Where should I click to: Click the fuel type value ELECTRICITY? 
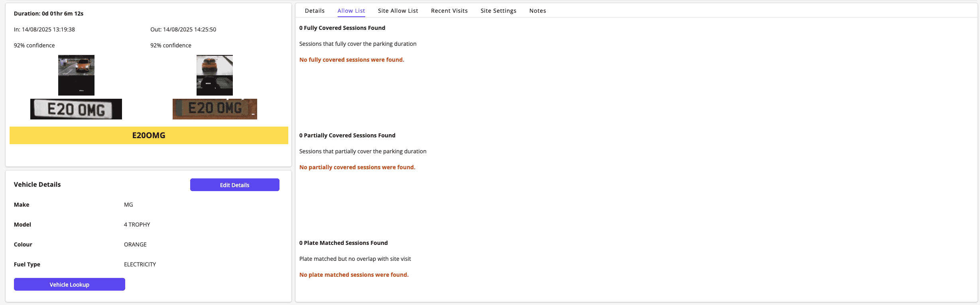click(140, 264)
